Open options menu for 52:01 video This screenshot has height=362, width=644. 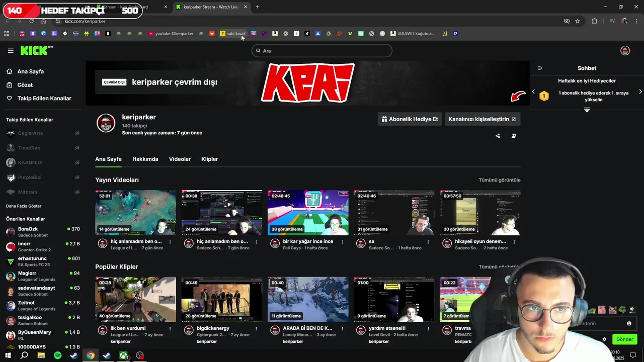[170, 242]
